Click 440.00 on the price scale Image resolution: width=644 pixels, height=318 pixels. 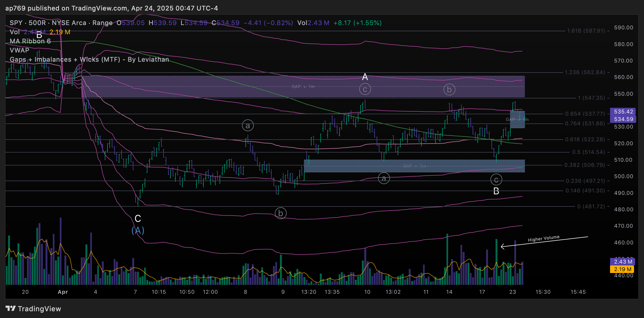click(x=624, y=275)
